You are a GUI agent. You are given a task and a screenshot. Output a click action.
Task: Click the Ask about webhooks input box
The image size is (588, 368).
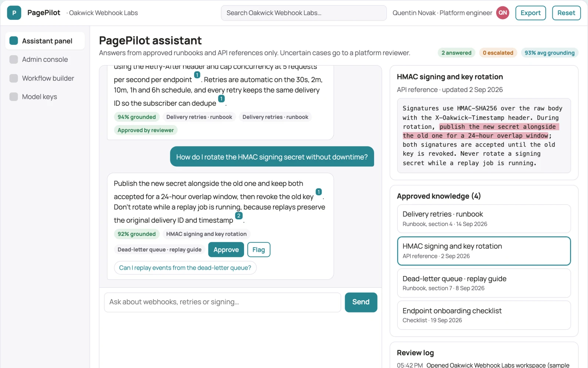click(x=222, y=302)
